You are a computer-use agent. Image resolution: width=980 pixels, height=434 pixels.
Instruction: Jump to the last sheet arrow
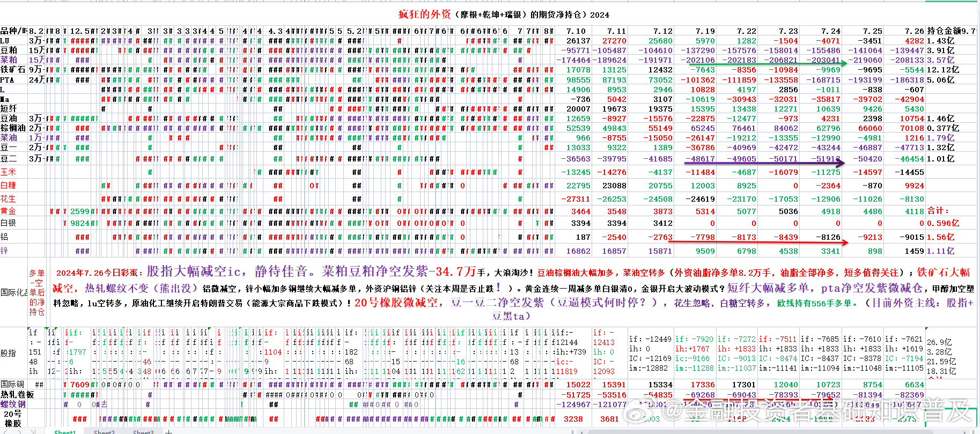point(34,431)
